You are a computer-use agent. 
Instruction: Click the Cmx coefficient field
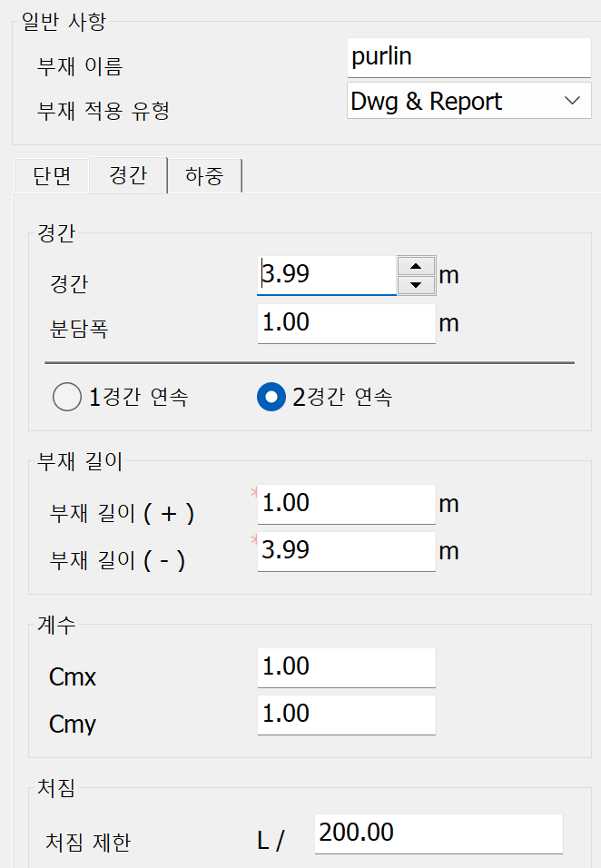tap(346, 667)
